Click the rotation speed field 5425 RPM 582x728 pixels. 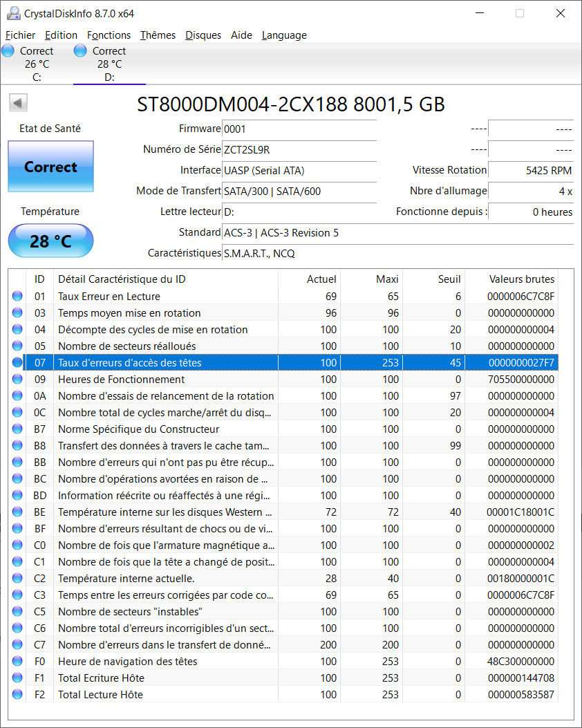pos(531,170)
